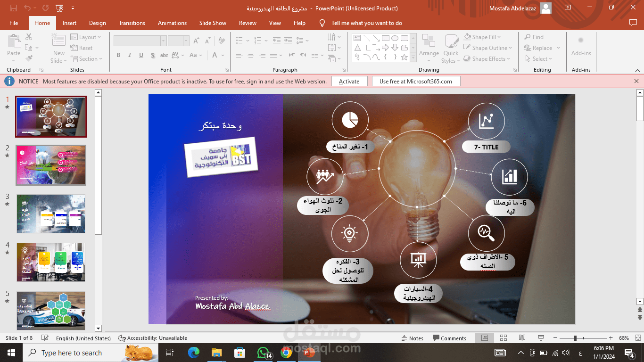Switch to the Slide Show tab

click(x=213, y=23)
